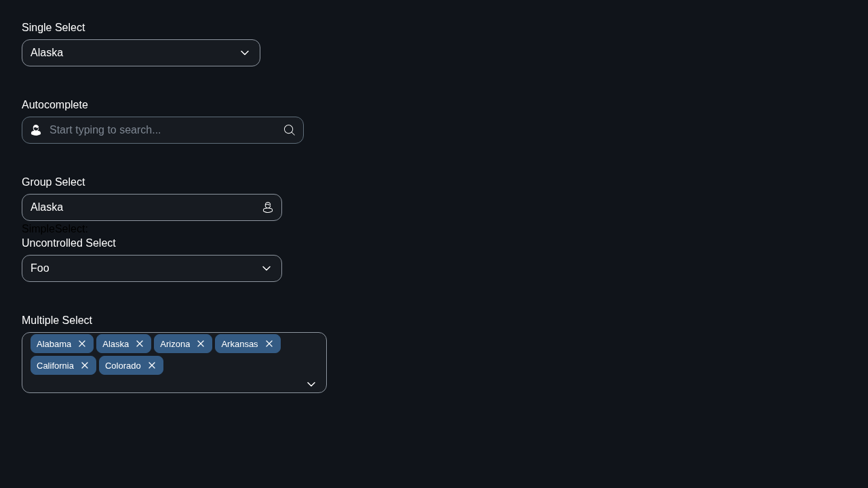The width and height of the screenshot is (868, 488).
Task: Open the Uncontrolled Select chevron
Action: click(x=267, y=268)
